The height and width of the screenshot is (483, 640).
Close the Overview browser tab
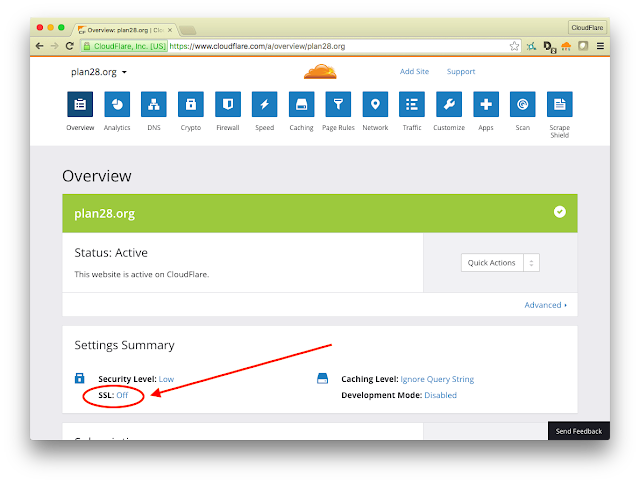pos(170,30)
